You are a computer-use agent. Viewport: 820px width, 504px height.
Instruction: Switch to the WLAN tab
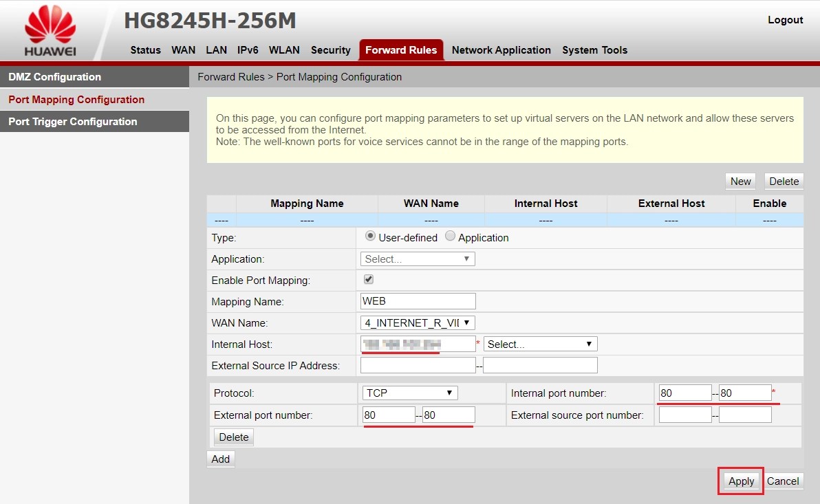coord(284,50)
